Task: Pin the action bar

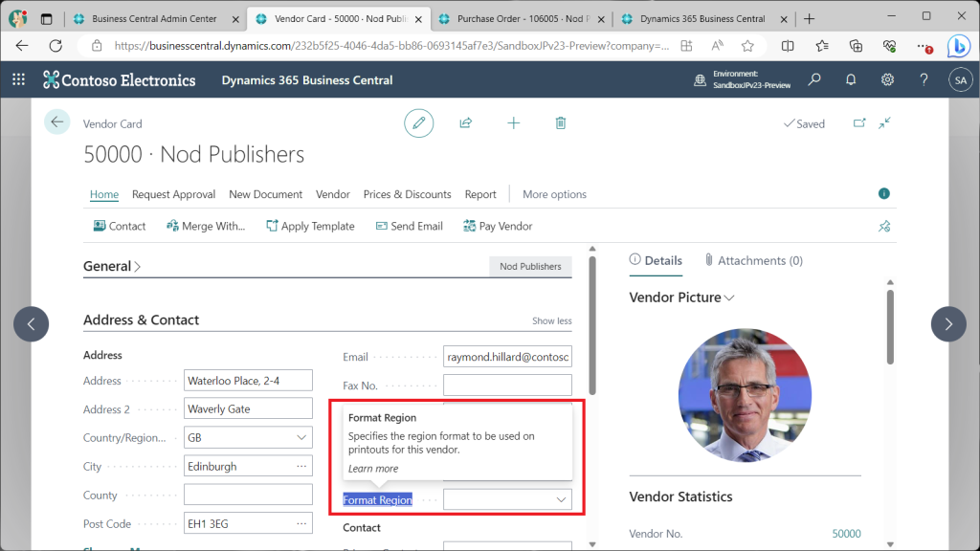Action: click(883, 226)
